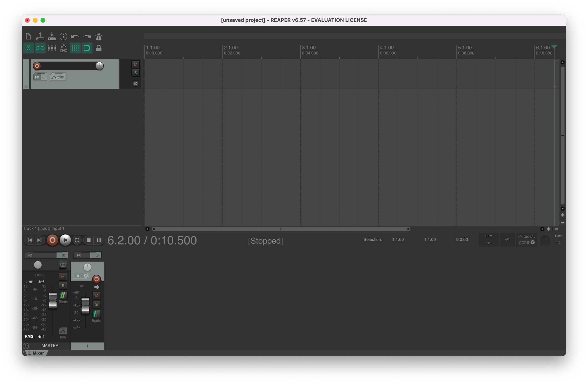
Task: Solo track 1 in mixer strip
Action: click(x=96, y=304)
